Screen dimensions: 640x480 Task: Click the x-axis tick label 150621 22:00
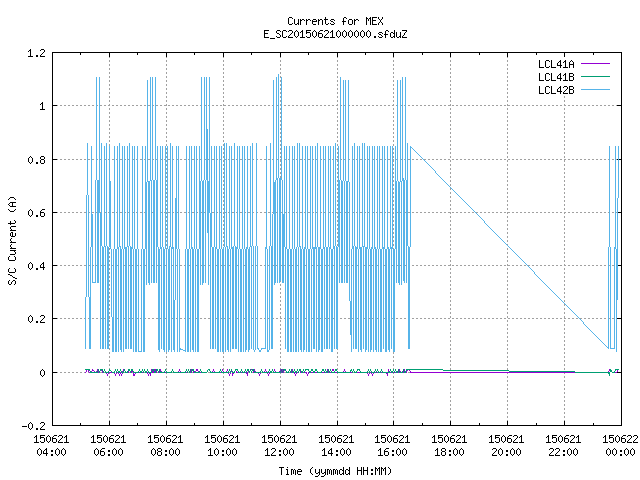563,446
